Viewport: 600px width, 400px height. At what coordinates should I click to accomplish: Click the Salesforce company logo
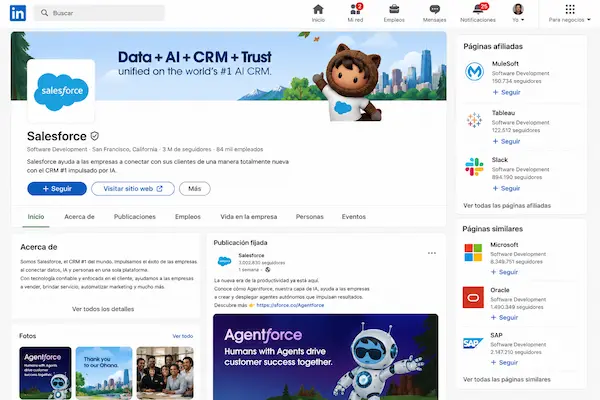61,91
